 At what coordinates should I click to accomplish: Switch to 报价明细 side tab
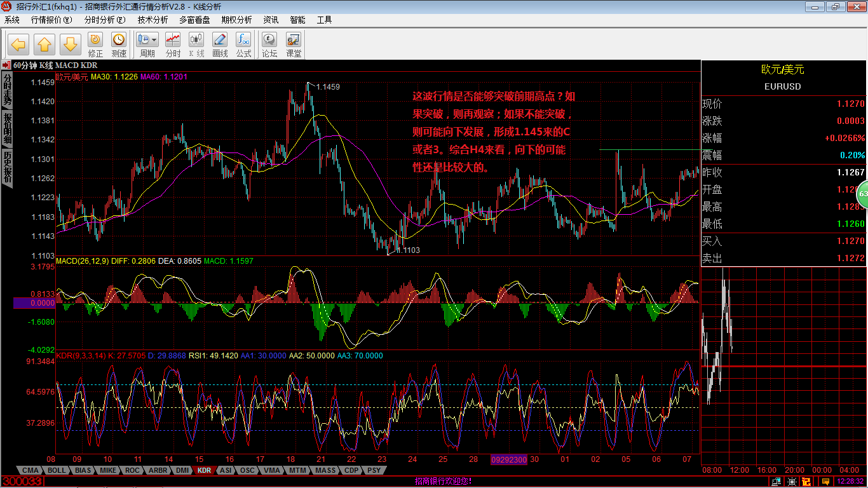coord(7,128)
